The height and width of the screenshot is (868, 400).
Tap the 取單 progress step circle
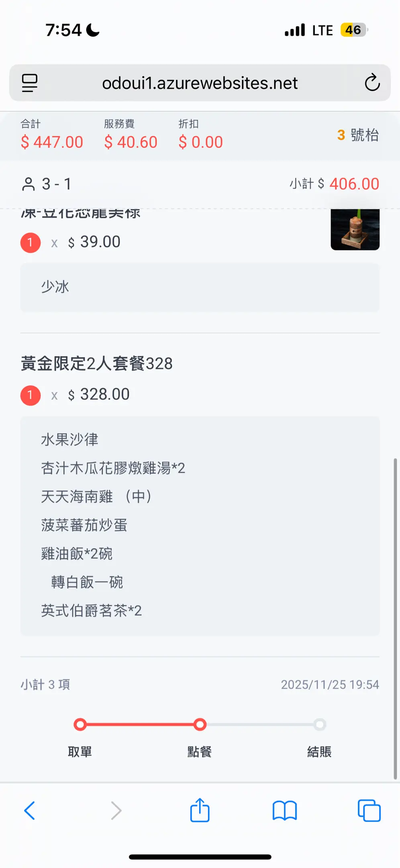80,725
